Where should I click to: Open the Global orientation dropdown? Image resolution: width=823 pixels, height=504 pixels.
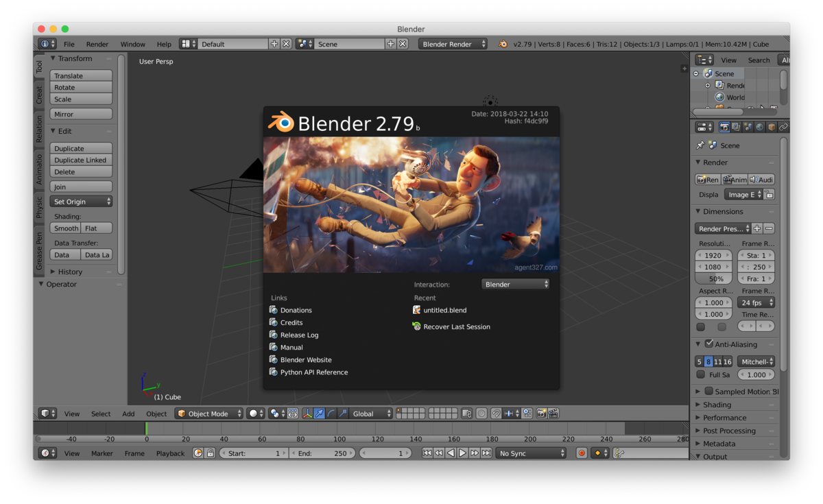371,413
